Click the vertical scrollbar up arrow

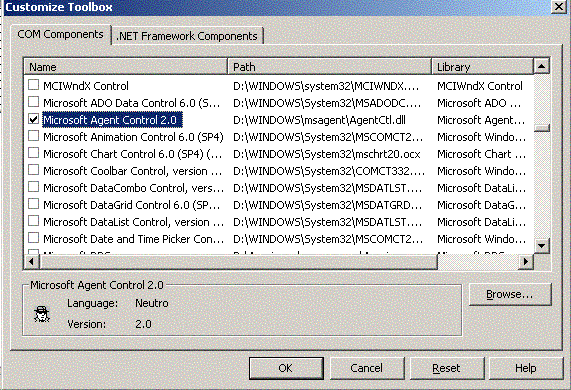tap(542, 66)
